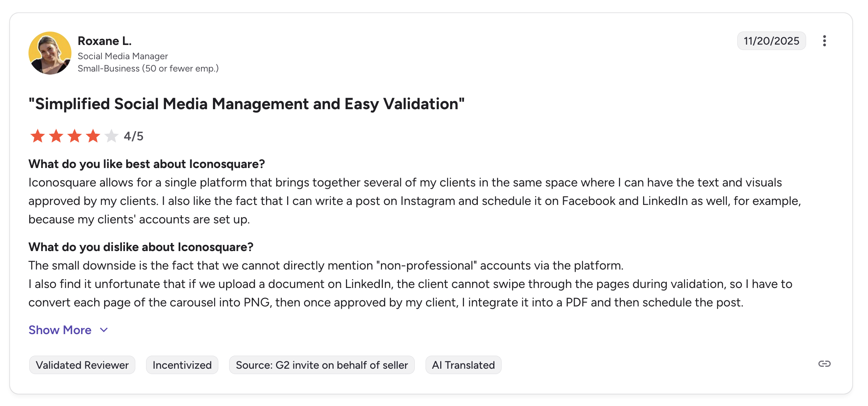Click Roxane L.'s profile avatar
The width and height of the screenshot is (868, 406).
50,53
